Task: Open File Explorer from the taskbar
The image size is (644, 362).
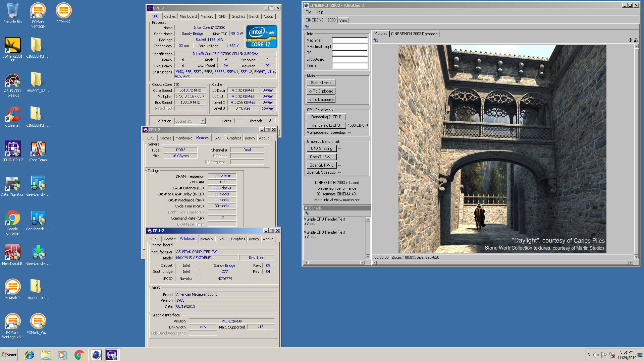Action: [x=46, y=355]
